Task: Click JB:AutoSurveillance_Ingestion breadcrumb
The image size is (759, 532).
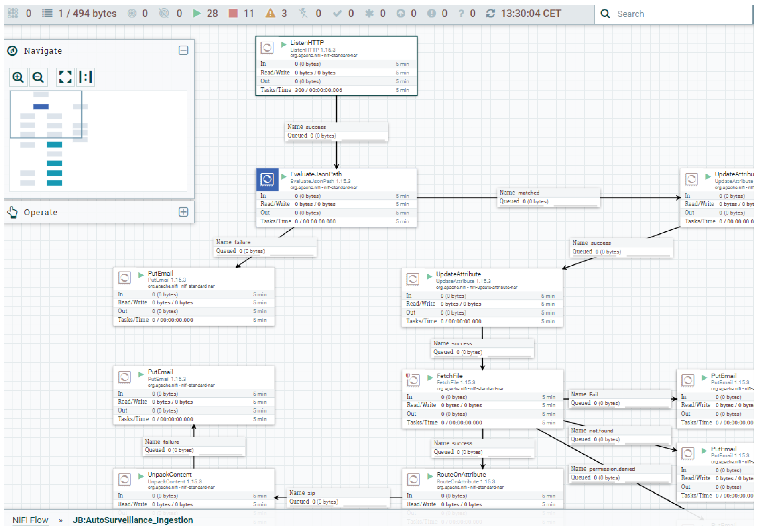Action: tap(133, 520)
